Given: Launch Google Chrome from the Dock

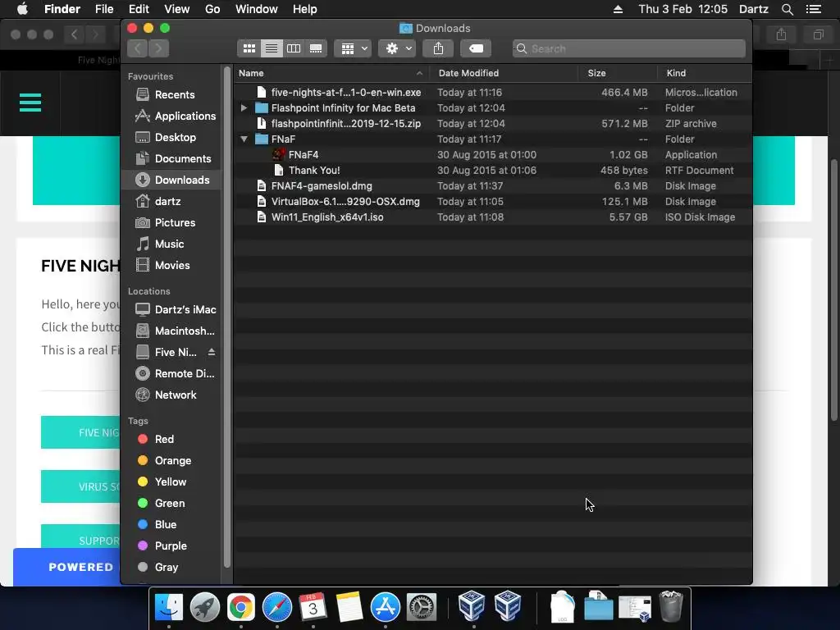Looking at the screenshot, I should pos(241,608).
